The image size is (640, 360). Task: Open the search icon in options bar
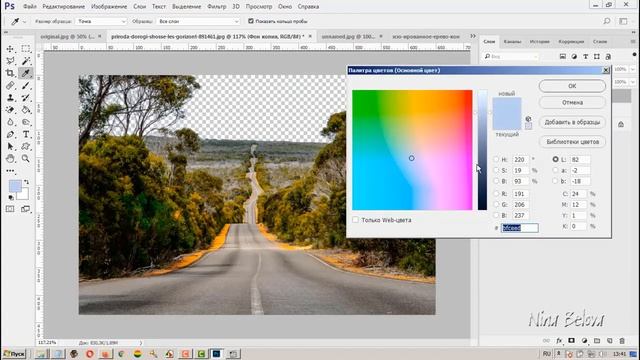[607, 21]
